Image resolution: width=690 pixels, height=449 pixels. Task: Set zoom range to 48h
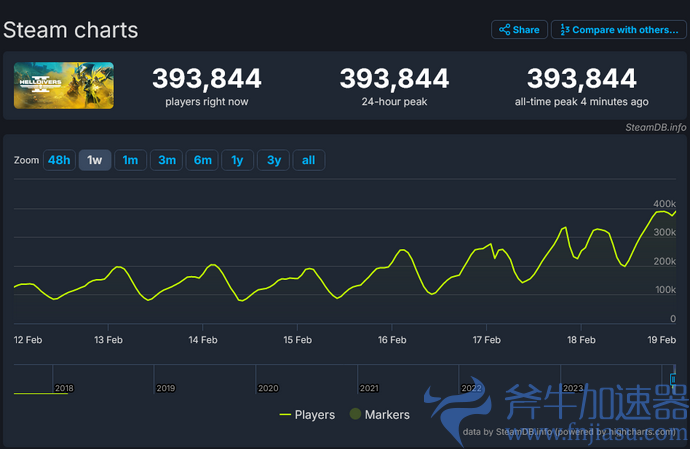click(59, 160)
